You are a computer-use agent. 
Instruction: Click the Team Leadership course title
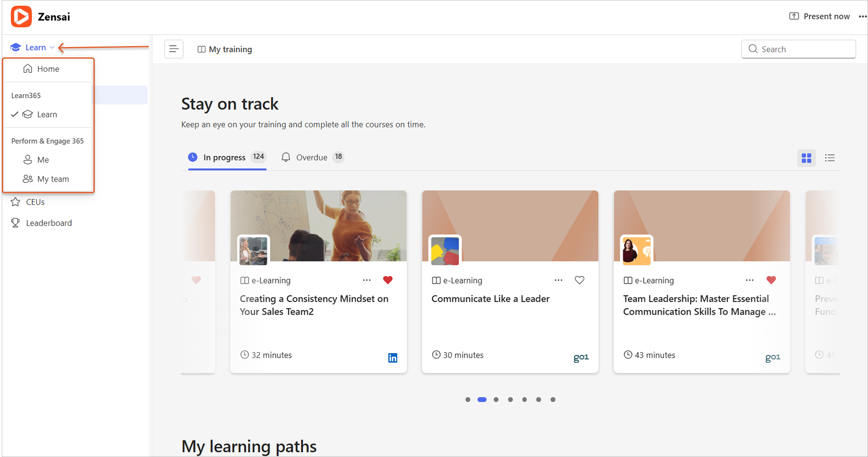click(x=699, y=305)
